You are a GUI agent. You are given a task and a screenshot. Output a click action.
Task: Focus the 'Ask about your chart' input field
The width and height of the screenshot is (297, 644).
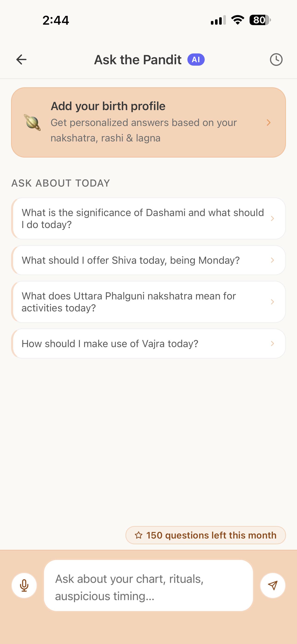148,585
